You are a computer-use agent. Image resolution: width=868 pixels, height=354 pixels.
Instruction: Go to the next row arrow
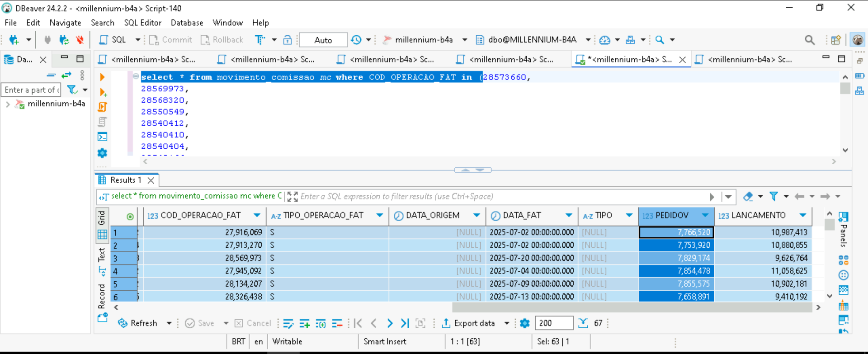tap(390, 323)
